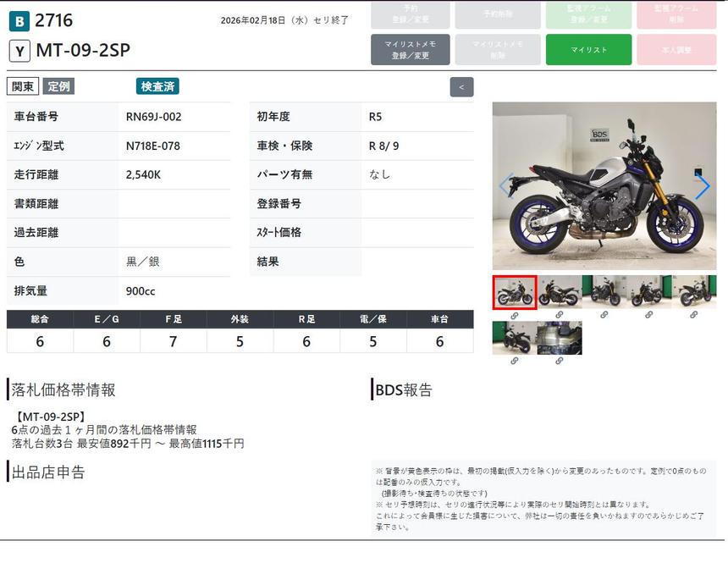The width and height of the screenshot is (728, 563).
Task: Open the link icon below the fifth thumbnail
Action: 693,315
